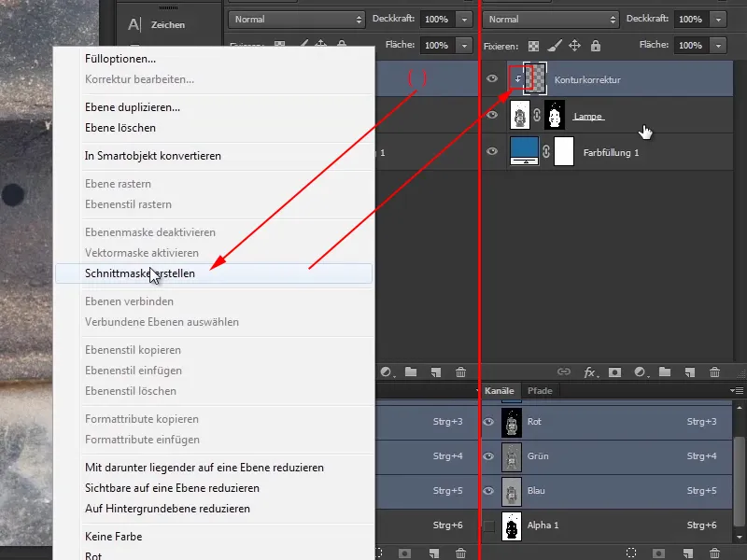
Task: Add layer mask icon beside the fx button
Action: [614, 371]
